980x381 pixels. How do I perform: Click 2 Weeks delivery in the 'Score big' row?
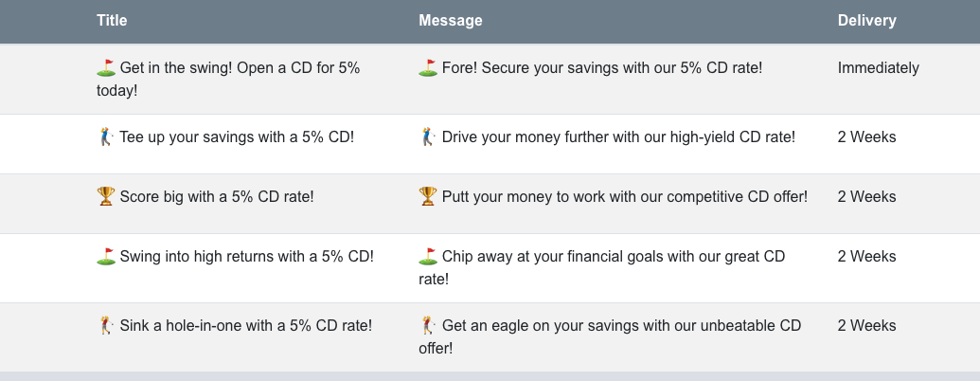[867, 196]
